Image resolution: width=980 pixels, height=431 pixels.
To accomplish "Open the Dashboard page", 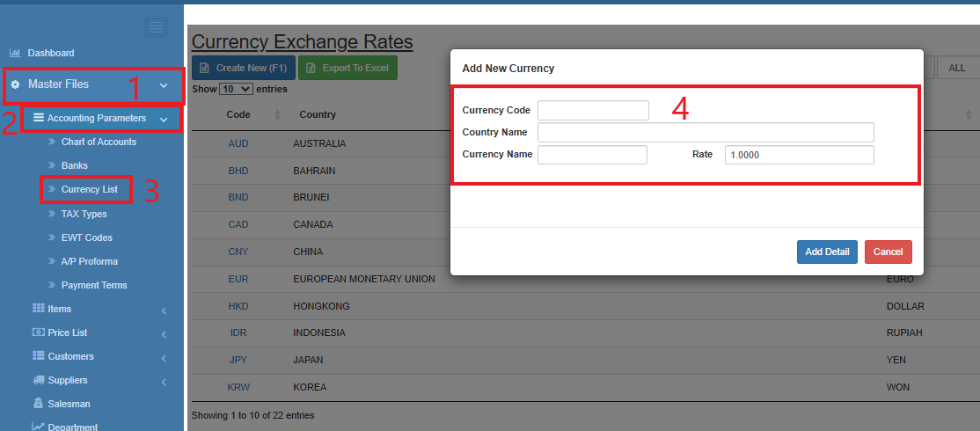I will click(x=51, y=53).
